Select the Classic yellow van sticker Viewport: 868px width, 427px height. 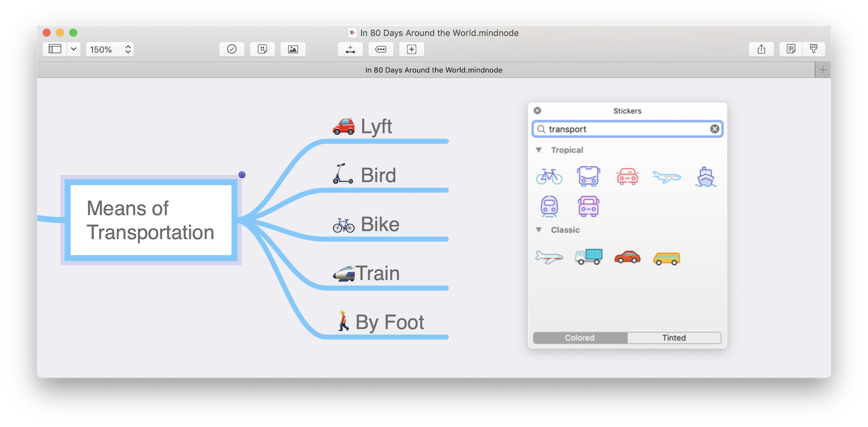tap(667, 258)
